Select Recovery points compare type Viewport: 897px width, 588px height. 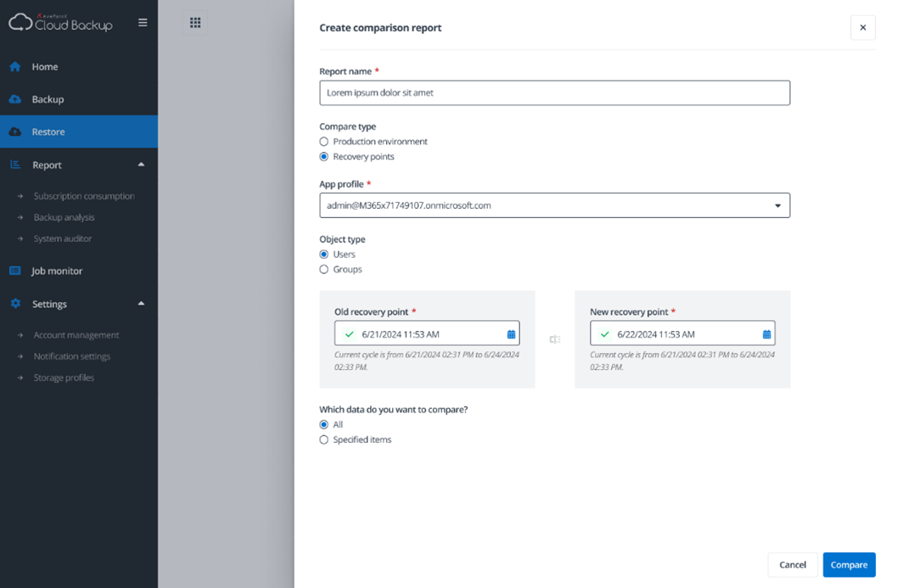point(324,157)
